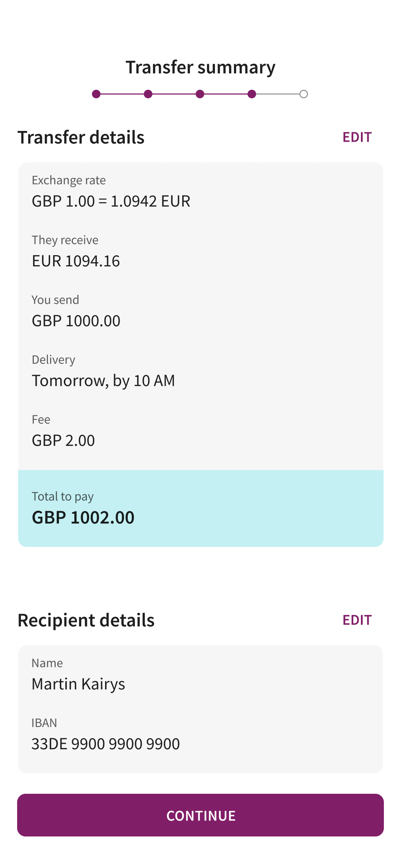This screenshot has height=868, width=401.
Task: Click EDIT next to Transfer details
Action: point(357,137)
